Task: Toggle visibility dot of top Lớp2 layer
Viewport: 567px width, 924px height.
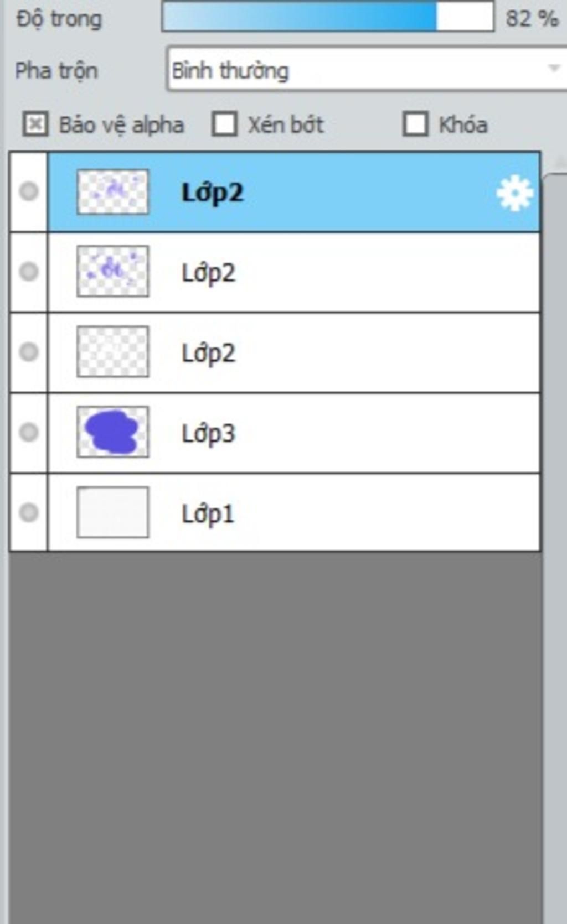Action: coord(29,191)
